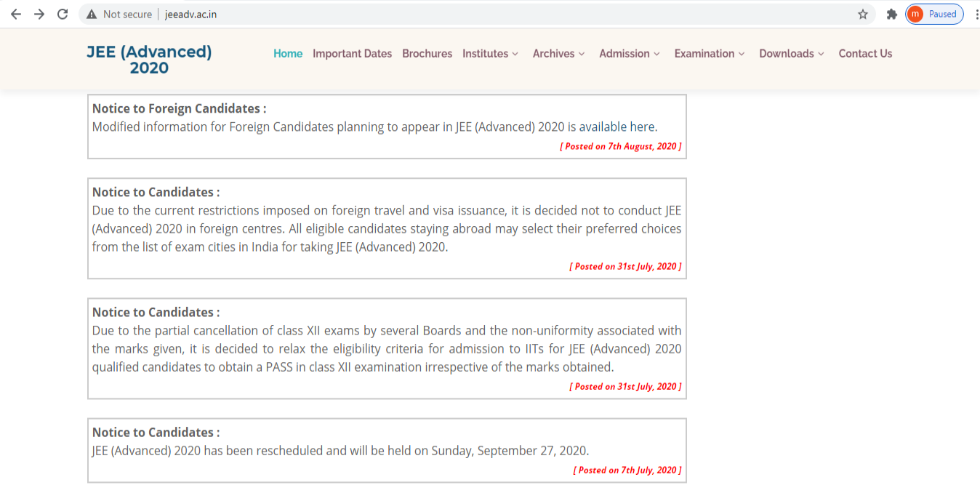Click the 'Not secure' warning icon
This screenshot has width=980, height=485.
tap(91, 13)
